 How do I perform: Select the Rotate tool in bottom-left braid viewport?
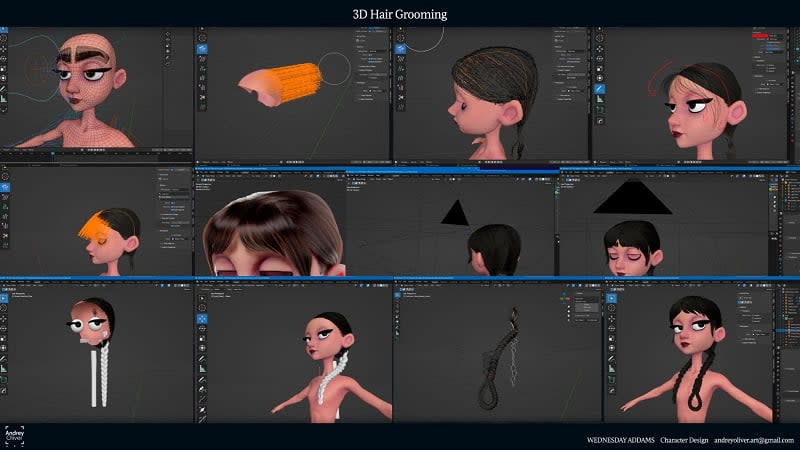click(4, 329)
